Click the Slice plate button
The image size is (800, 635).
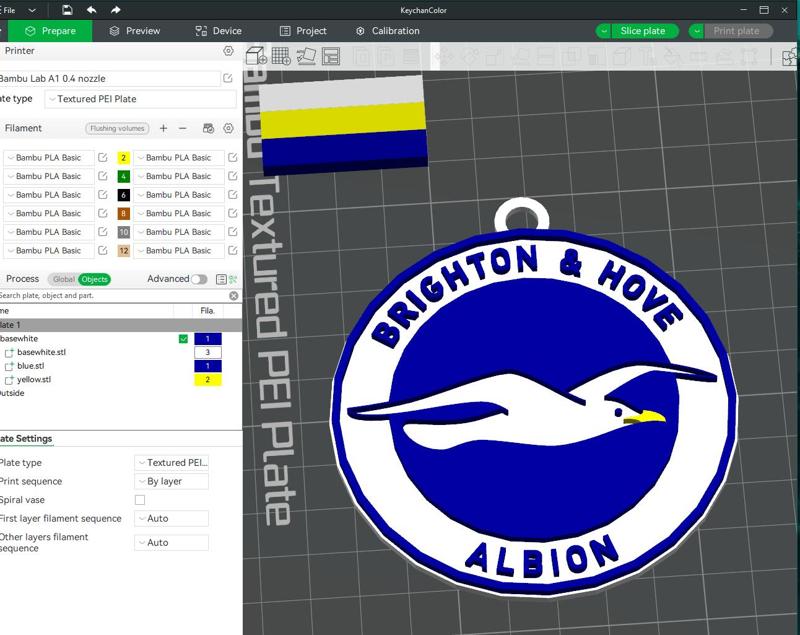(x=641, y=31)
